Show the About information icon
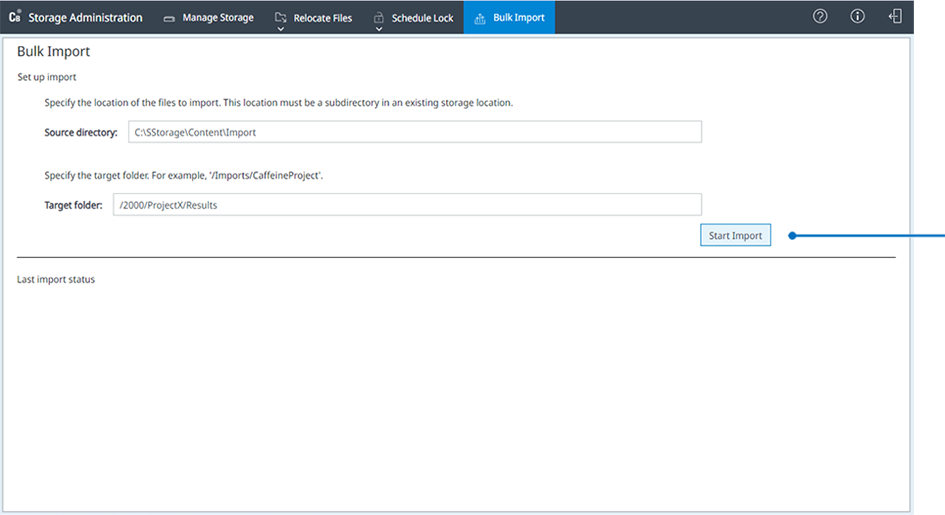 [x=857, y=17]
